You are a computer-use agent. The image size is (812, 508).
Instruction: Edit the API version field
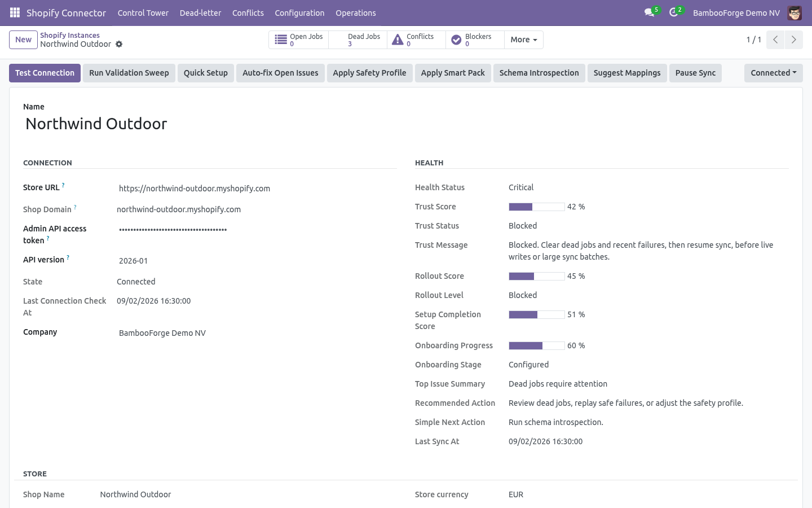click(x=257, y=261)
